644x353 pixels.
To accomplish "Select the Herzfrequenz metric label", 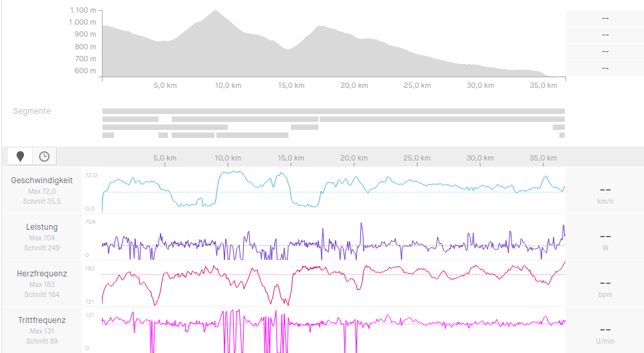I will point(42,274).
